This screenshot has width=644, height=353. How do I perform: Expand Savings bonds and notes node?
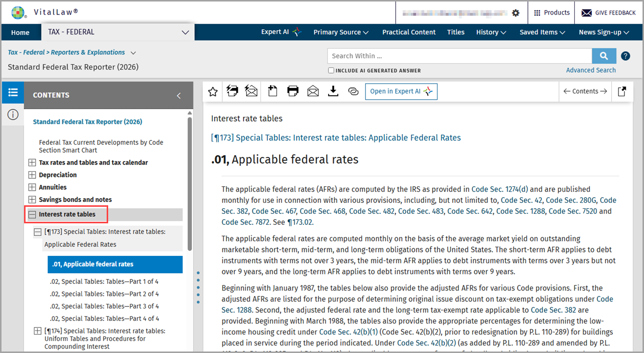click(x=32, y=200)
